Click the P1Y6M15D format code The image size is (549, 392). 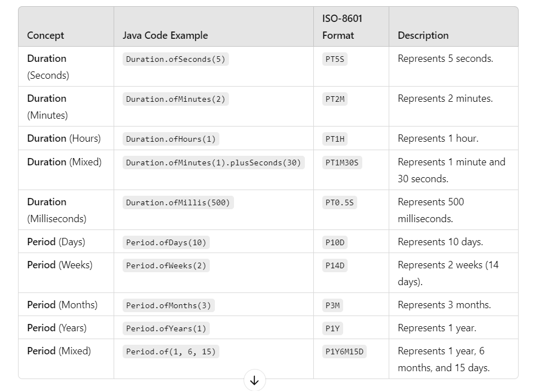(x=344, y=352)
